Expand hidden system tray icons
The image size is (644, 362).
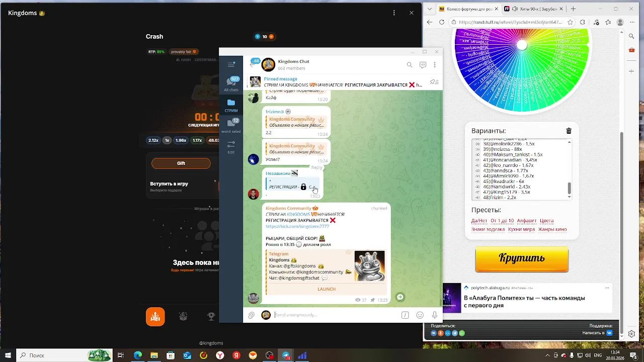548,355
